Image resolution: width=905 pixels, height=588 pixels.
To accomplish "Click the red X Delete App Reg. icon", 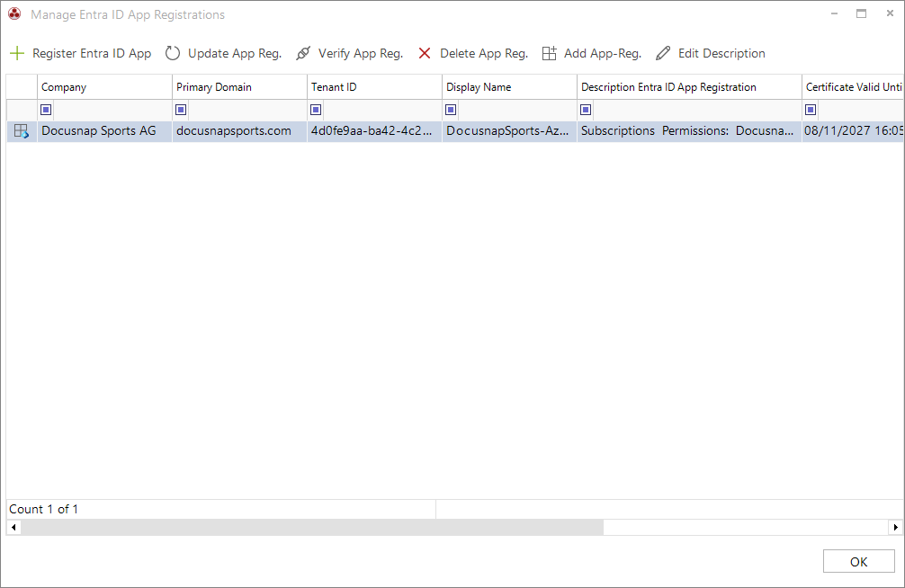I will click(x=425, y=54).
